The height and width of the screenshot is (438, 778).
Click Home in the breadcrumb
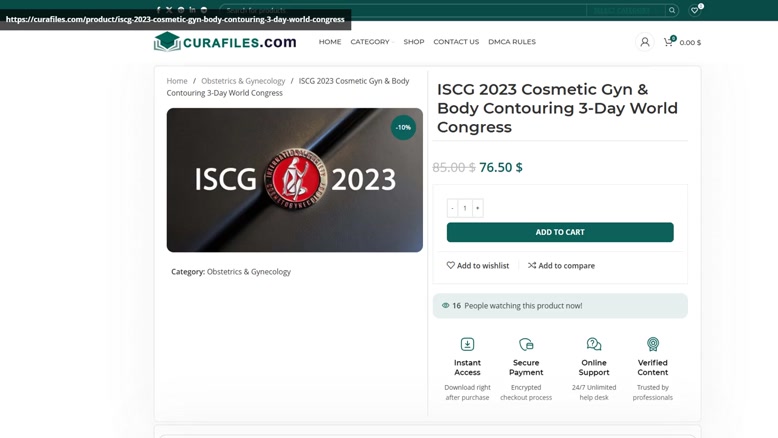[x=177, y=81]
